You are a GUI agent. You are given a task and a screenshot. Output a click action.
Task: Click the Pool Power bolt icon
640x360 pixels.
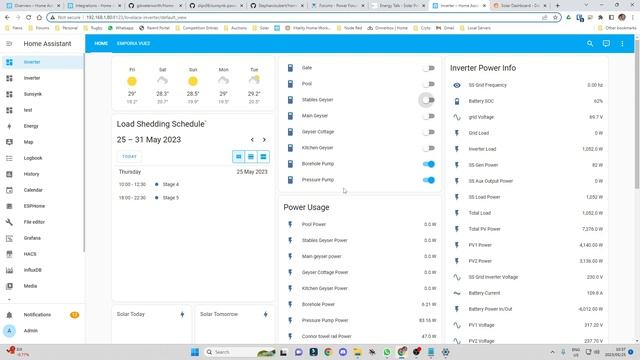point(290,224)
